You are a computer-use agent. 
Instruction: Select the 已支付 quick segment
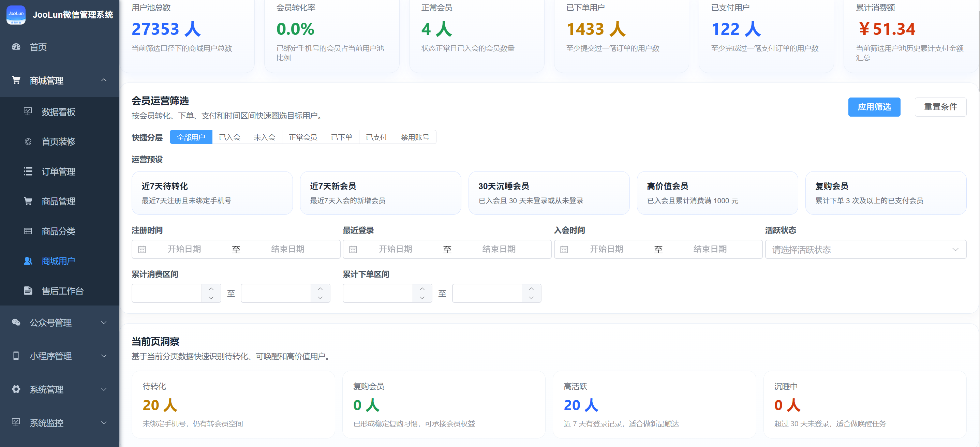point(376,137)
